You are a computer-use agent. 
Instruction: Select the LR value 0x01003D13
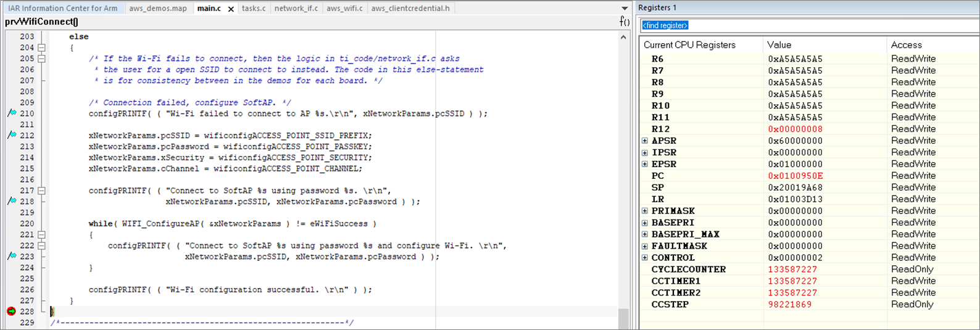coord(795,199)
